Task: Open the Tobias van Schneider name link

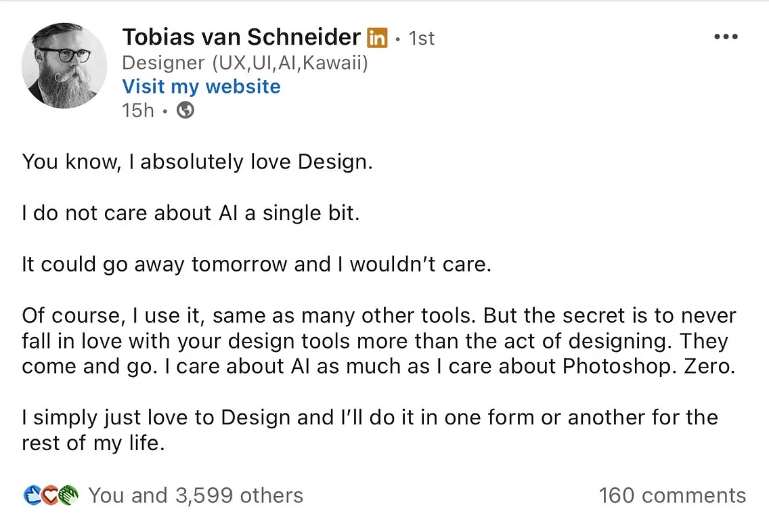Action: coord(241,37)
